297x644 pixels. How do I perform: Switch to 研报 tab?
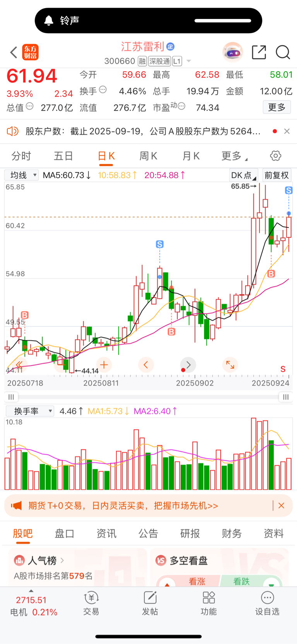pyautogui.click(x=190, y=534)
